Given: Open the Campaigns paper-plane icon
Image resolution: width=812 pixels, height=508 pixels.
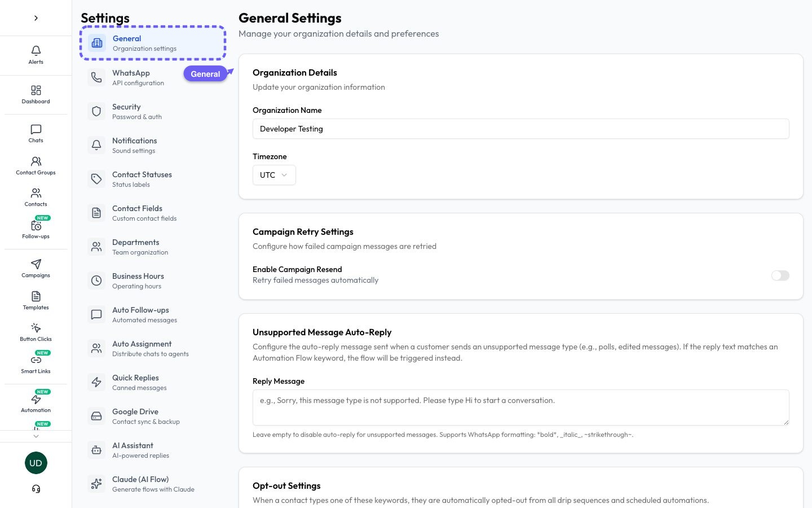Looking at the screenshot, I should coord(36,264).
